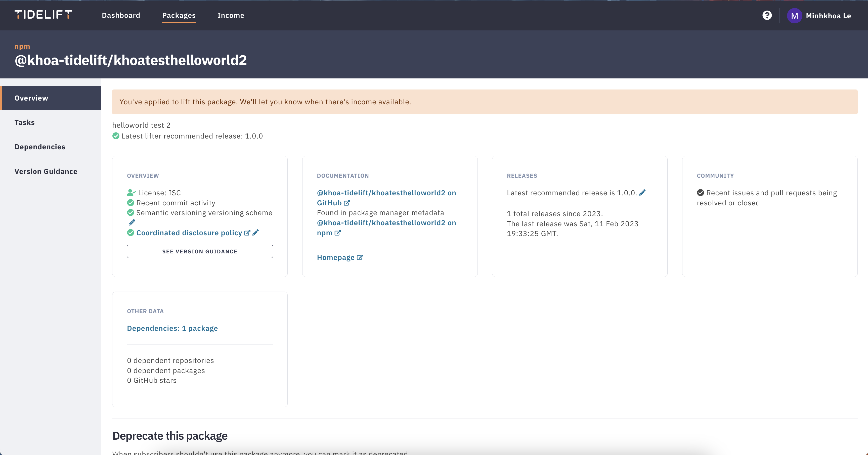The image size is (868, 455).
Task: Click the purple M user avatar
Action: 794,16
